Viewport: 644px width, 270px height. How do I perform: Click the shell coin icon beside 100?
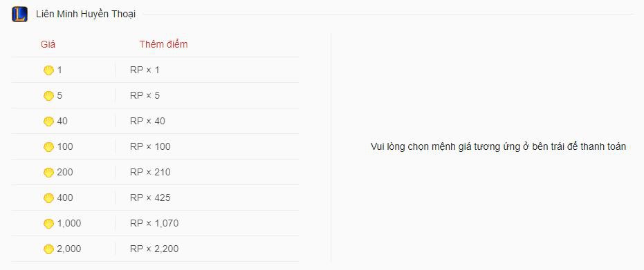(48, 147)
